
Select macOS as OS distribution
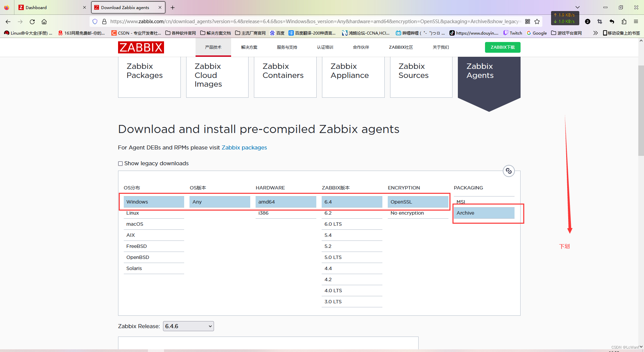154,224
